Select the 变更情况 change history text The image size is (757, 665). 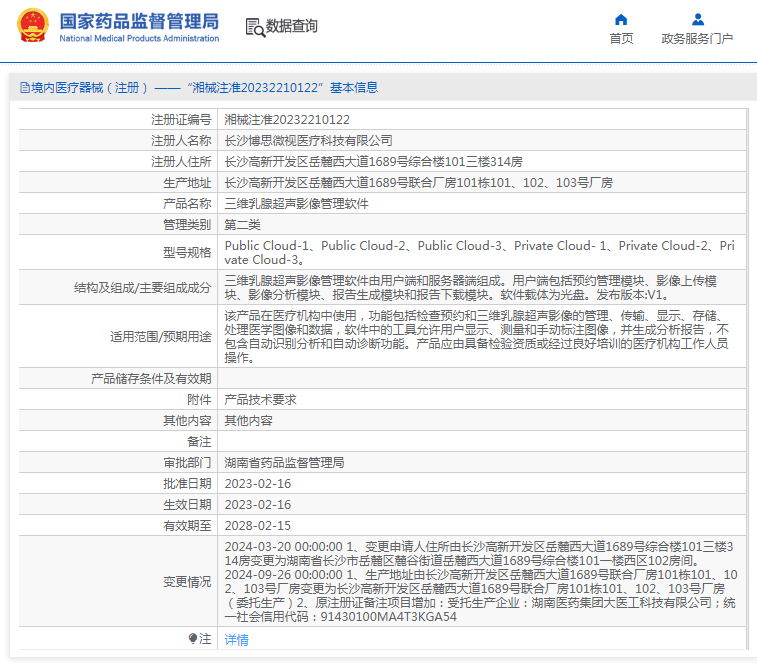[481, 581]
